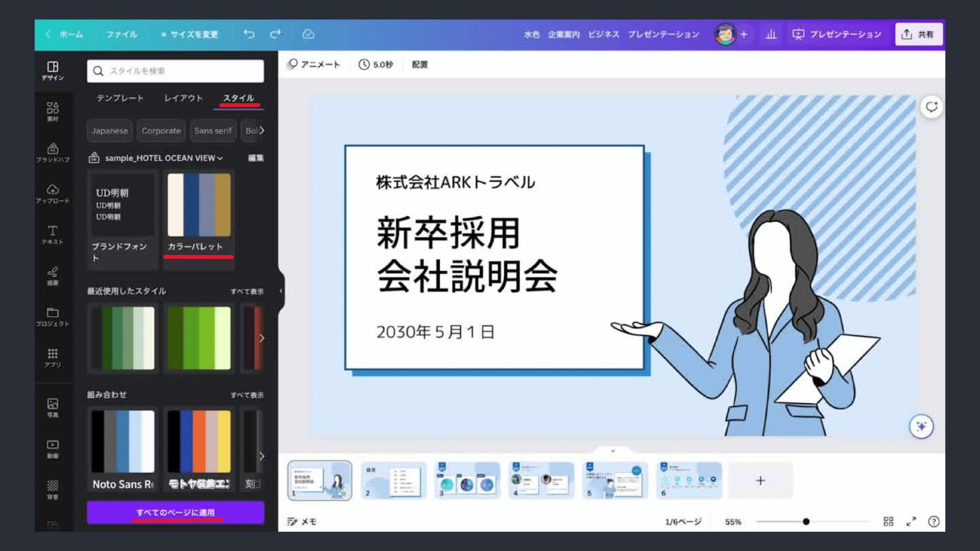Click the Share button
Viewport: 980px width, 551px height.
tap(918, 34)
